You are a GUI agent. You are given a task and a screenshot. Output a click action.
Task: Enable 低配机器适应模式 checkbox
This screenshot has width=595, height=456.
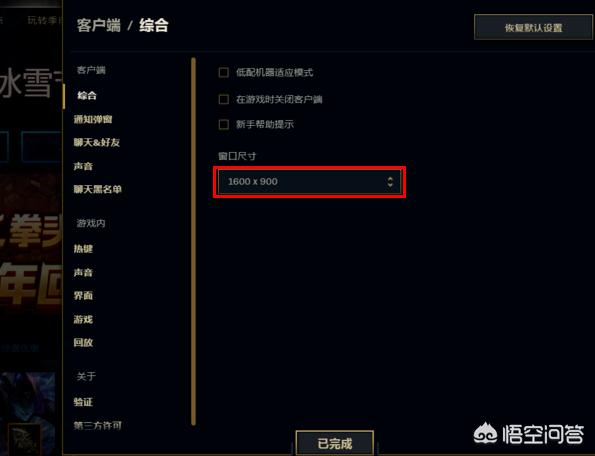click(224, 72)
